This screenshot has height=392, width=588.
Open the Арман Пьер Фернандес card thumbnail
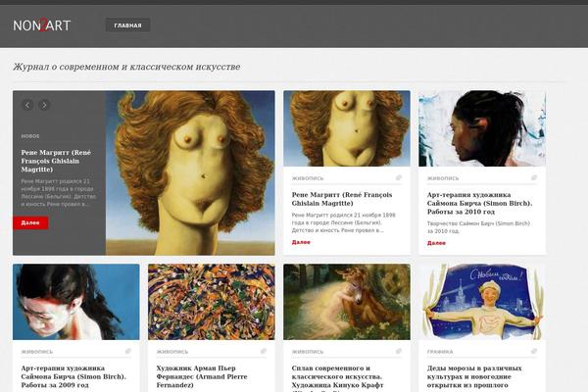pos(212,302)
